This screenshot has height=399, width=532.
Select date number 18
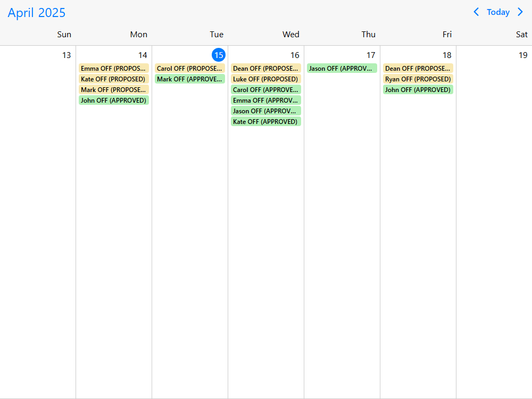pyautogui.click(x=446, y=55)
